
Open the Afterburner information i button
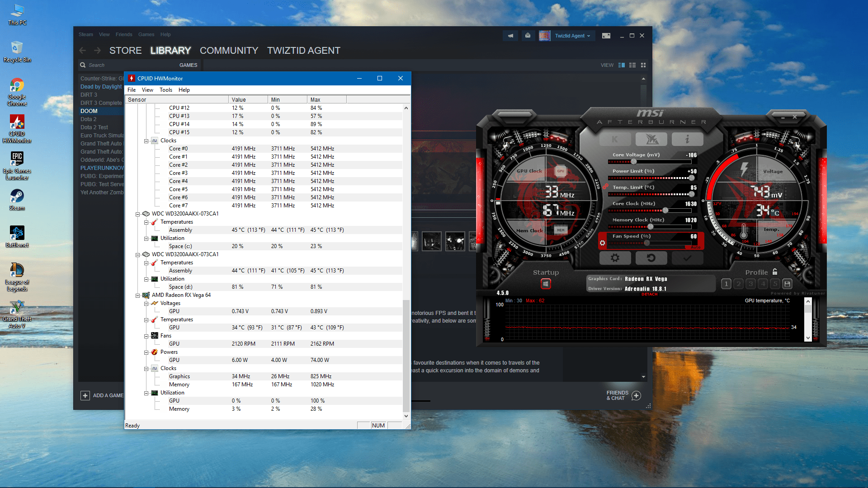687,139
